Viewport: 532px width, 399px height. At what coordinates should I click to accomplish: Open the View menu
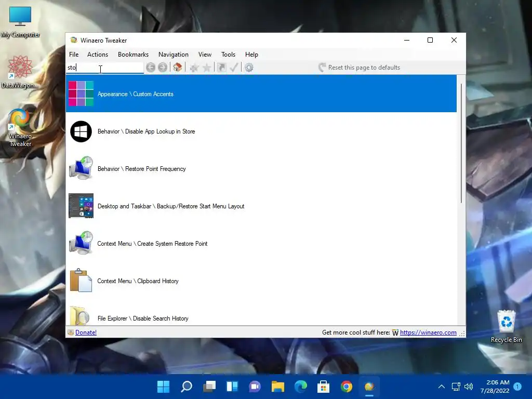click(x=205, y=54)
